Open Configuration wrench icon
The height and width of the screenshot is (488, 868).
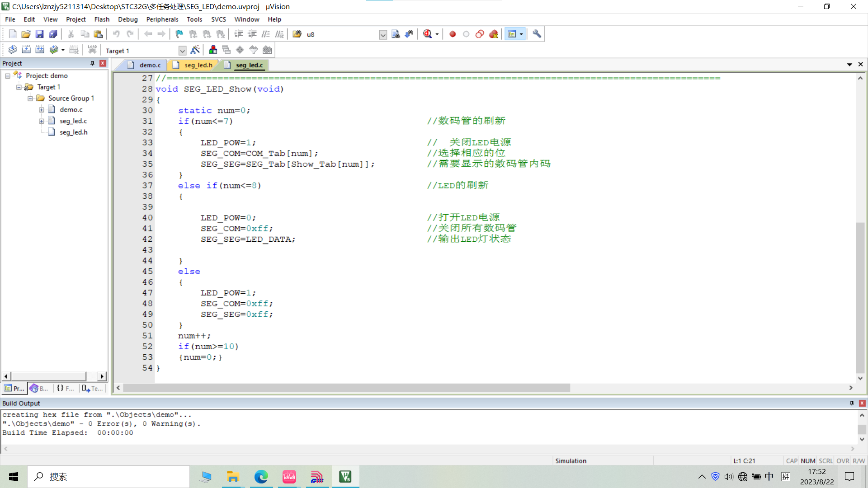[537, 34]
